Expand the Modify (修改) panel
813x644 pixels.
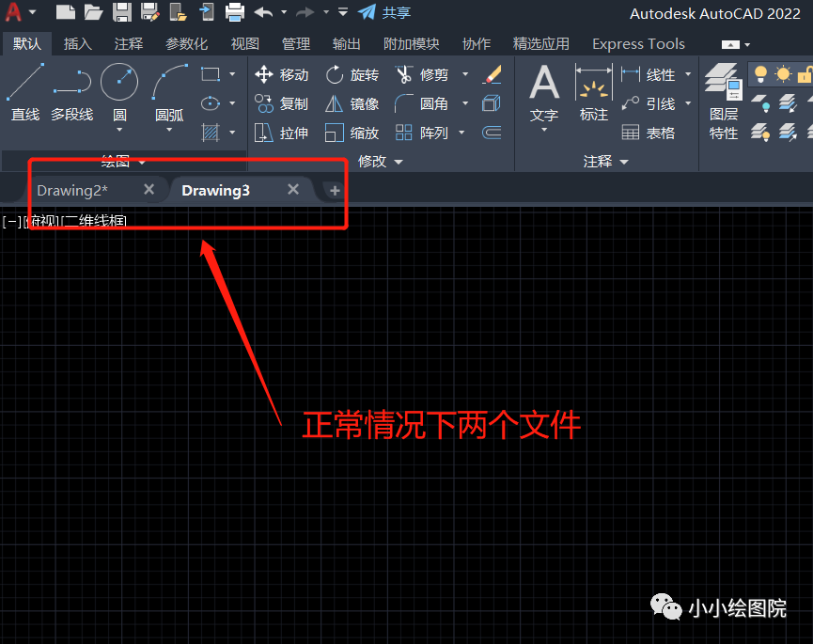coord(380,162)
